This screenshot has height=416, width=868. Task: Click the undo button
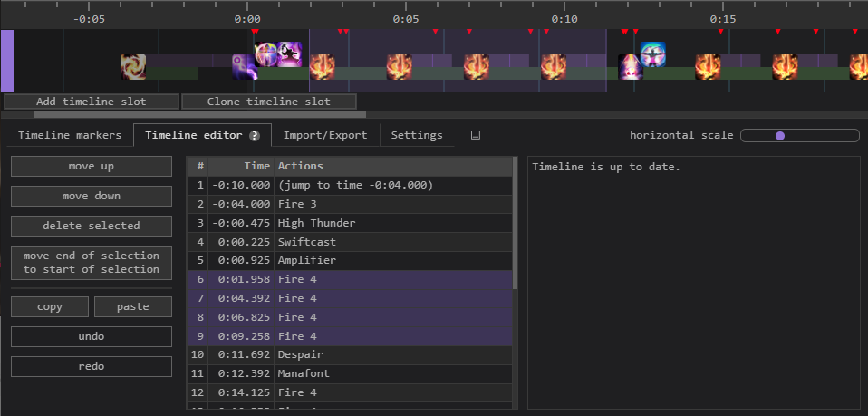click(92, 336)
